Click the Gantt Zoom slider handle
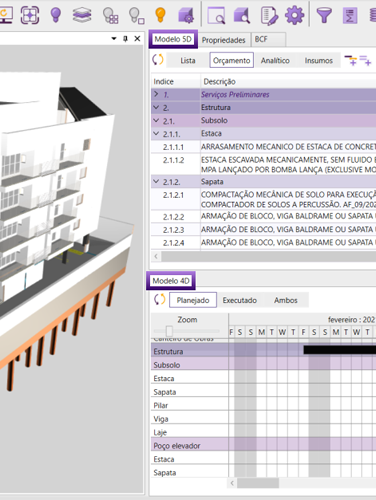The image size is (376, 500). click(x=169, y=331)
